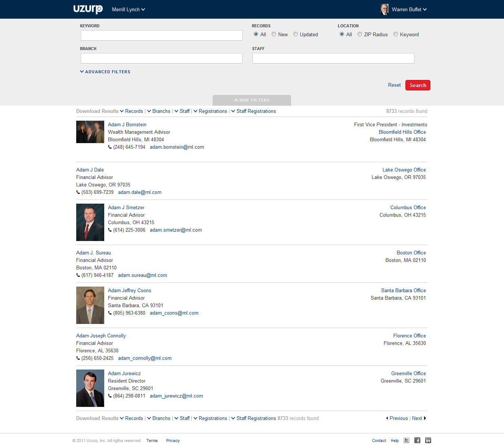Select the Keyword location radio button

click(396, 34)
